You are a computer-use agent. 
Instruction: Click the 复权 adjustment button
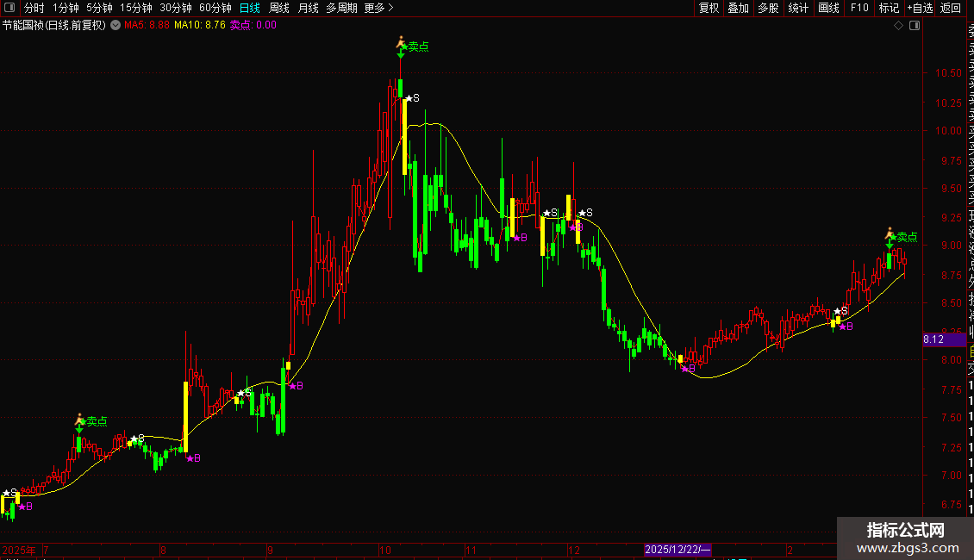coord(709,8)
